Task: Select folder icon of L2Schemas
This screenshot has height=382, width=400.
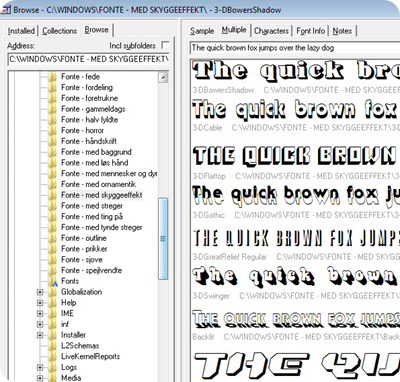Action: pyautogui.click(x=52, y=346)
